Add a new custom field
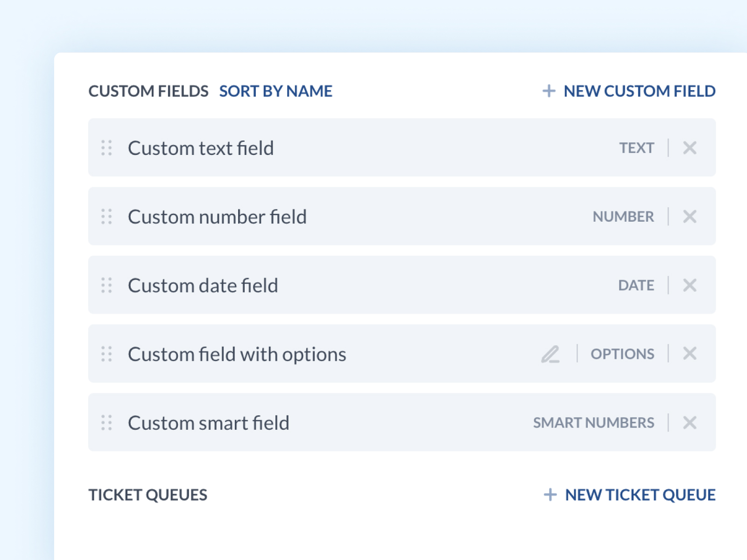This screenshot has height=560, width=747. pos(639,91)
